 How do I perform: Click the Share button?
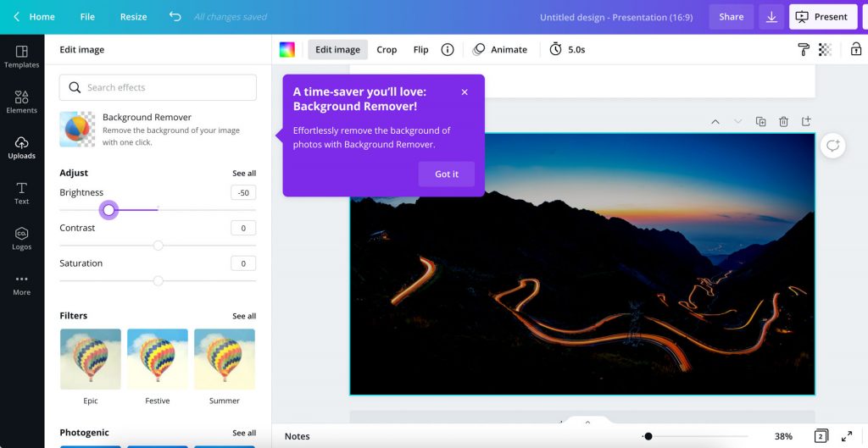pyautogui.click(x=731, y=17)
